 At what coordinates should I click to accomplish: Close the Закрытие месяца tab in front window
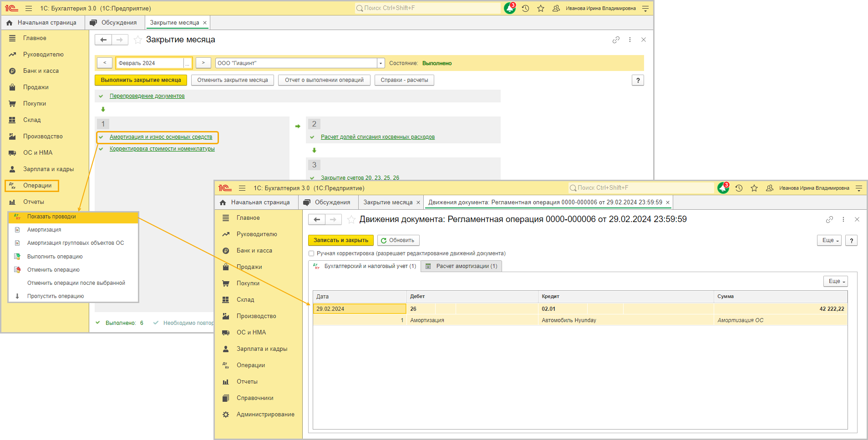click(x=418, y=202)
